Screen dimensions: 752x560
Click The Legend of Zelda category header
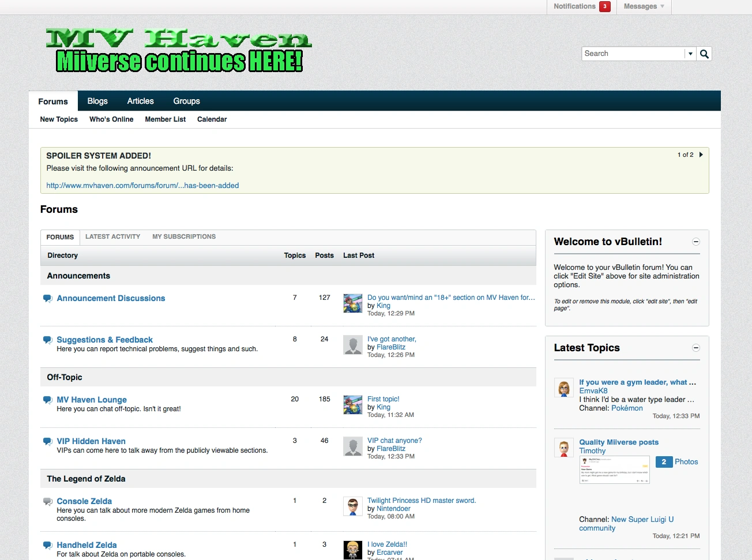pos(86,479)
